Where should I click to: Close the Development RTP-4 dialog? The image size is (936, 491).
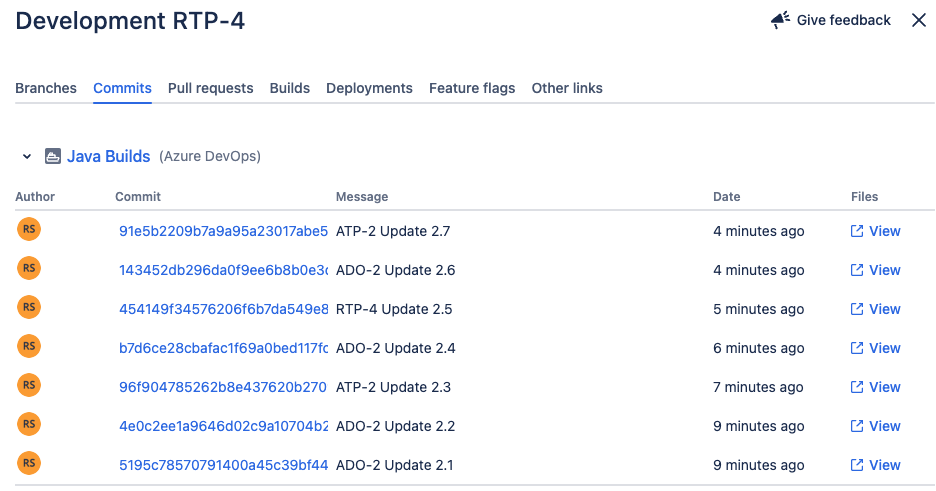[918, 20]
